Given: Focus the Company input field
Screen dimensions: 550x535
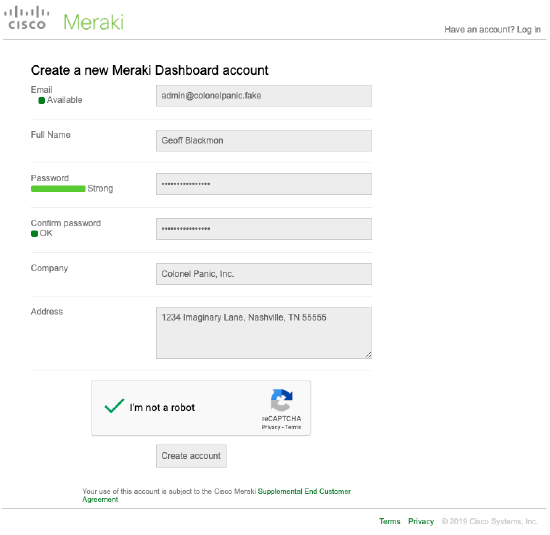Looking at the screenshot, I should pyautogui.click(x=264, y=274).
